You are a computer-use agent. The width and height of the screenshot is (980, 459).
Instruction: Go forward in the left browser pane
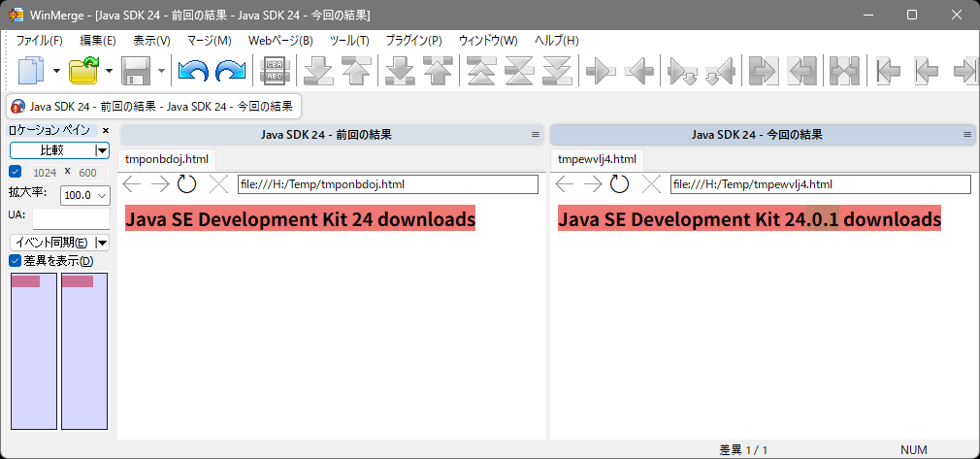pos(160,183)
